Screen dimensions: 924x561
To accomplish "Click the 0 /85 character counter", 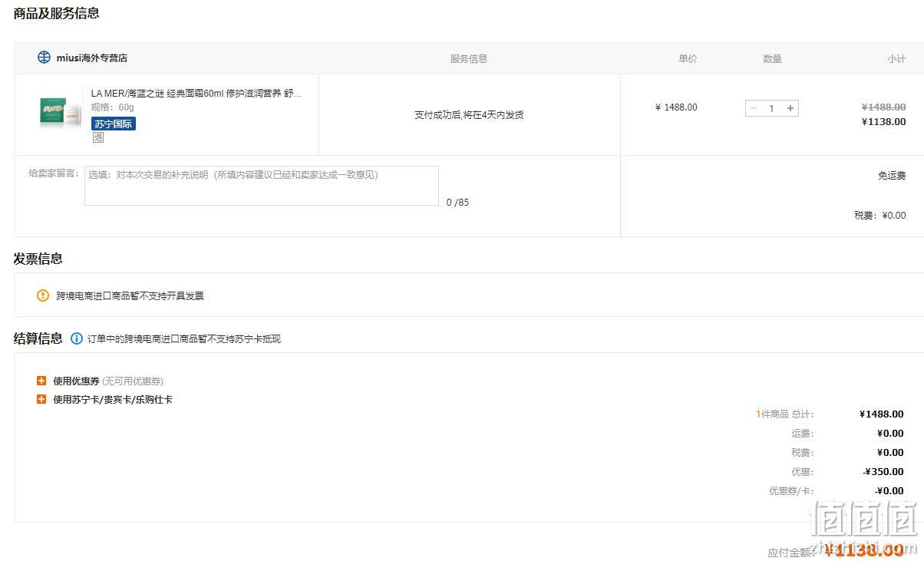I will click(457, 203).
